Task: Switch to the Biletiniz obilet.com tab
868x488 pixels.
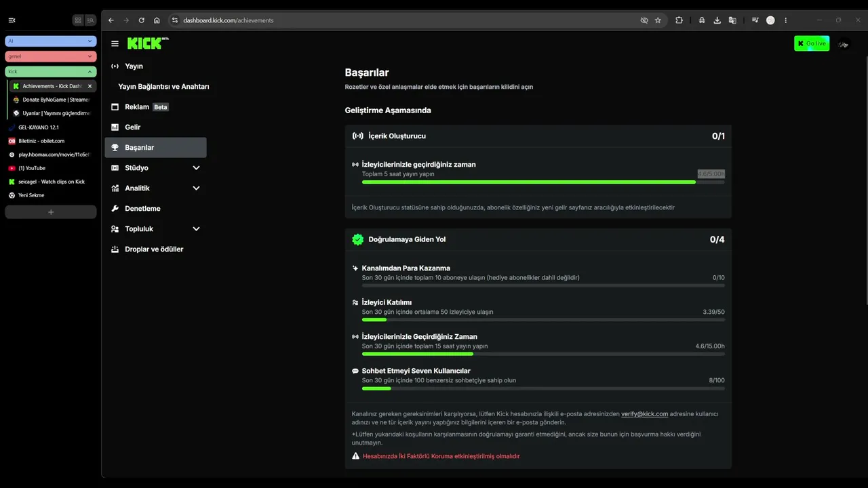Action: [51, 141]
